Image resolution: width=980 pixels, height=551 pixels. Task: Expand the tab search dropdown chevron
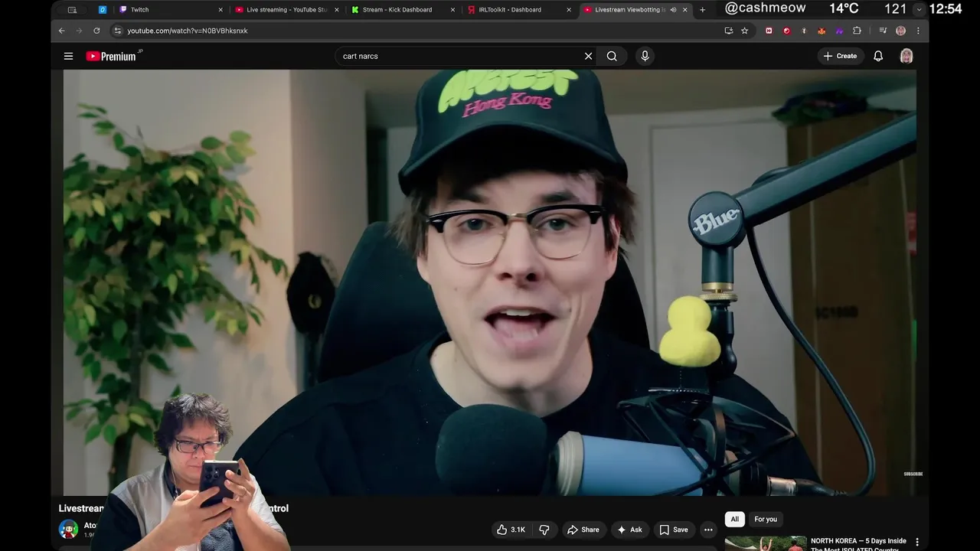pyautogui.click(x=919, y=10)
